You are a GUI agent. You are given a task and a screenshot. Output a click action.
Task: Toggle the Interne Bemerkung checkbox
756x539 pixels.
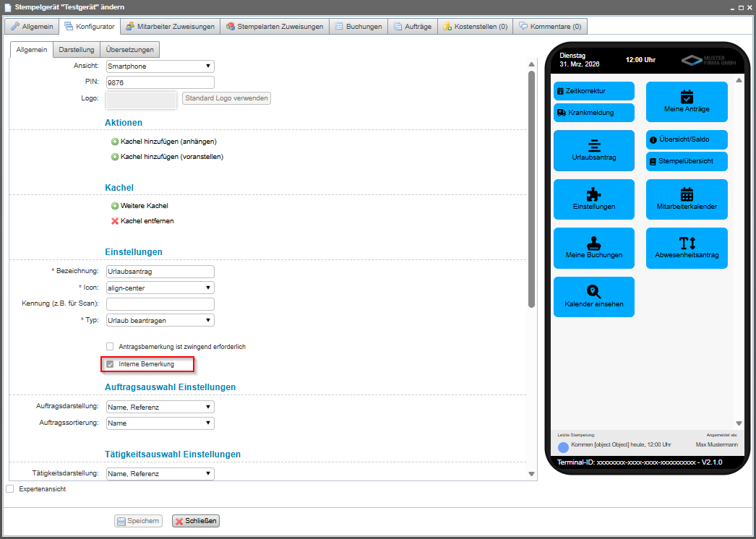(111, 364)
